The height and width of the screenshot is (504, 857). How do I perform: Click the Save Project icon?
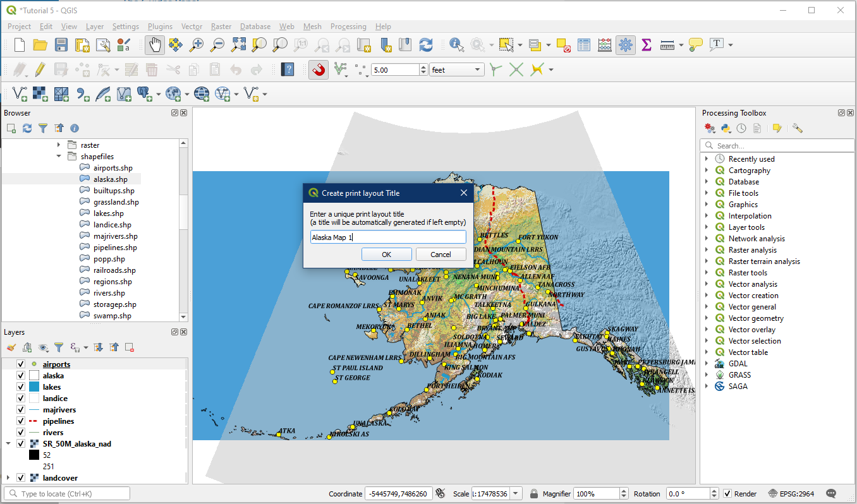(x=61, y=45)
